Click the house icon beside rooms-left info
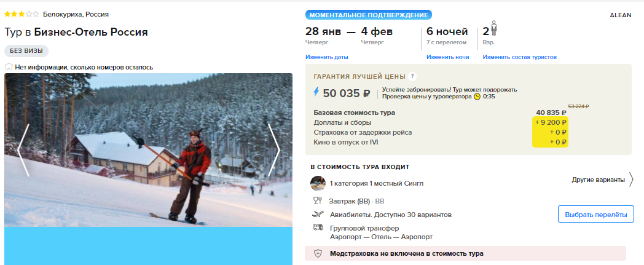Viewport: 644px width, 265px height. 9,67
